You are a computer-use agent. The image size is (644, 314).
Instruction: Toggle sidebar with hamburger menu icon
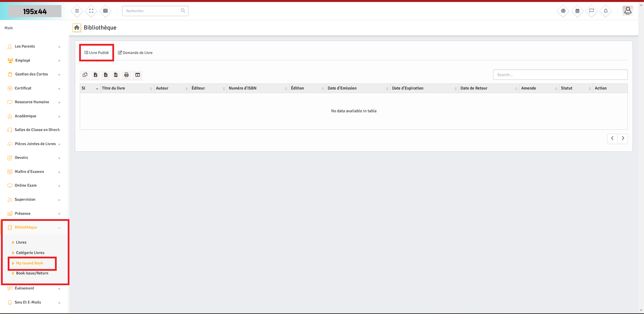[x=77, y=11]
